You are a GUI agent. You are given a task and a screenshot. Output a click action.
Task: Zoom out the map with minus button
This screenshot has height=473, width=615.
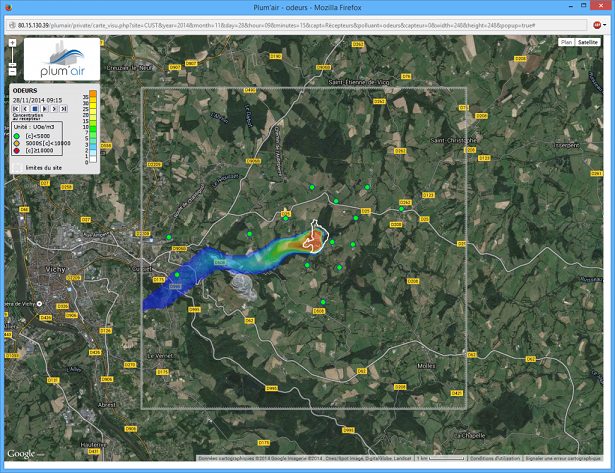click(13, 72)
